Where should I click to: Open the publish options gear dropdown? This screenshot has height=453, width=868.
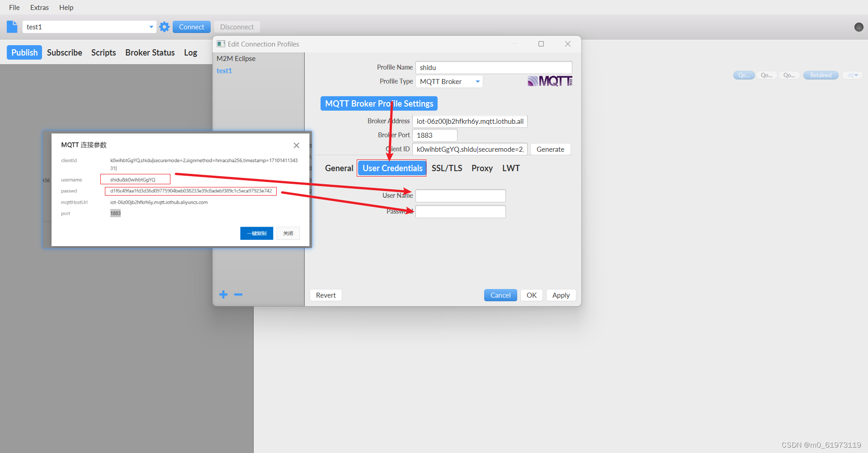pos(853,75)
